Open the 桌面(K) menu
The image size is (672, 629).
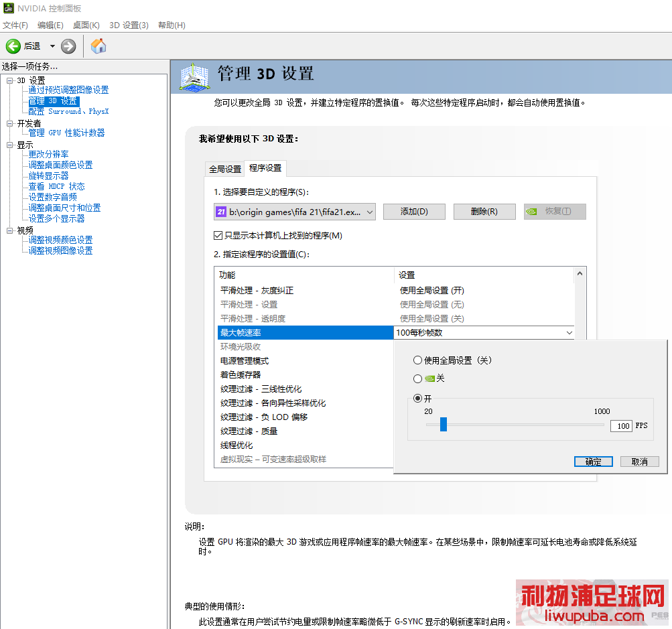86,25
